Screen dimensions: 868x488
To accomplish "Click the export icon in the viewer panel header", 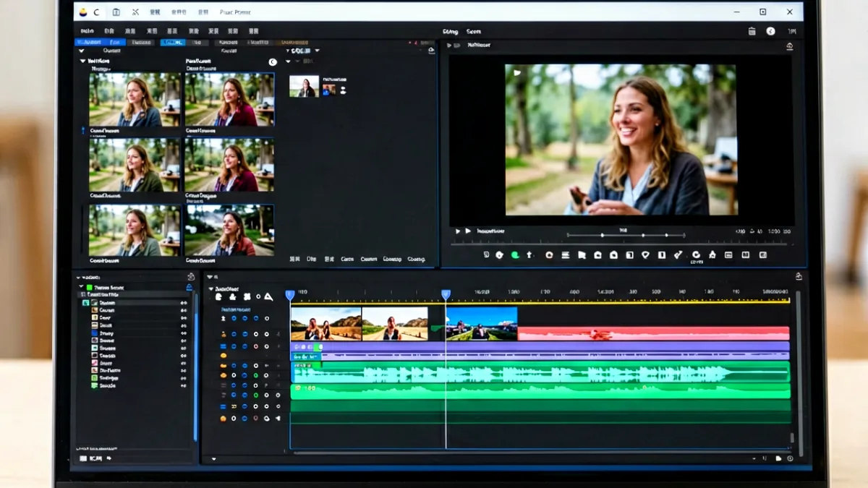I will (789, 46).
